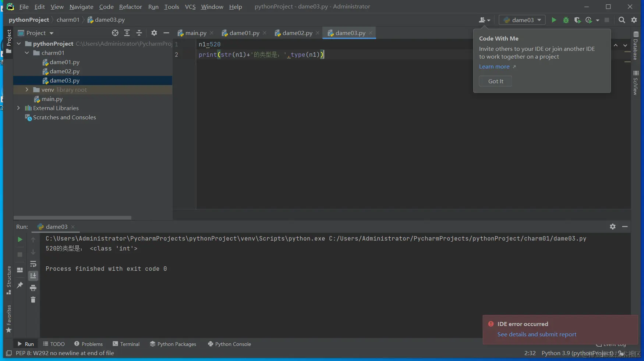Collapse the charm01 folder
The height and width of the screenshot is (361, 644).
pyautogui.click(x=27, y=53)
